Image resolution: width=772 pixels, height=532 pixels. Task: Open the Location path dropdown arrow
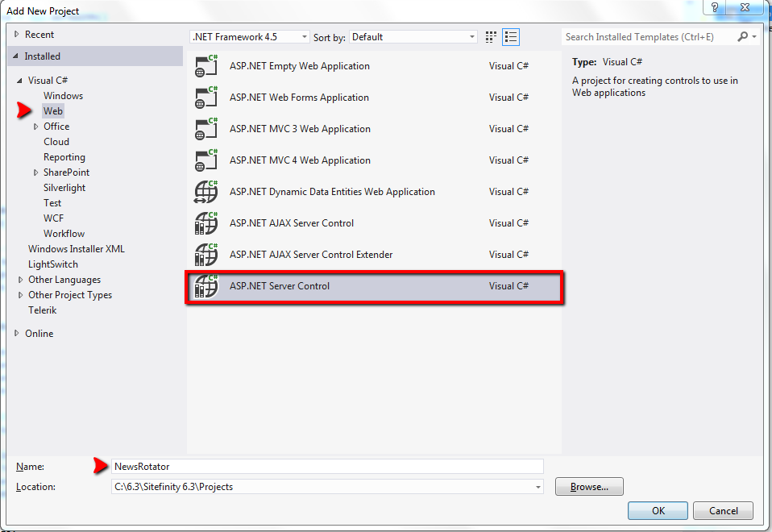point(538,487)
